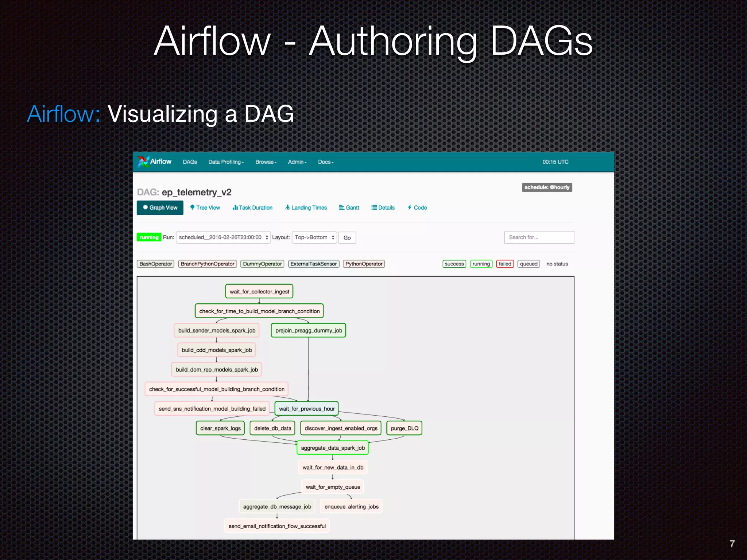Click the Graph View gear icon
The height and width of the screenshot is (560, 747).
(145, 207)
